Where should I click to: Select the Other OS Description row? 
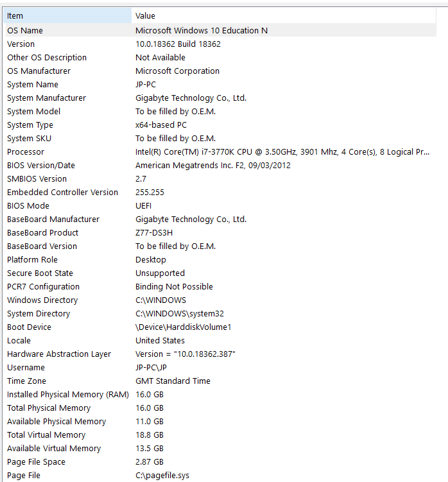pyautogui.click(x=47, y=58)
